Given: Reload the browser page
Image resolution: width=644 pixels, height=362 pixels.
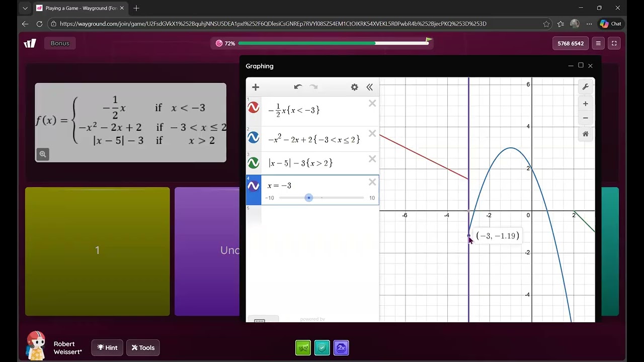Looking at the screenshot, I should 39,24.
